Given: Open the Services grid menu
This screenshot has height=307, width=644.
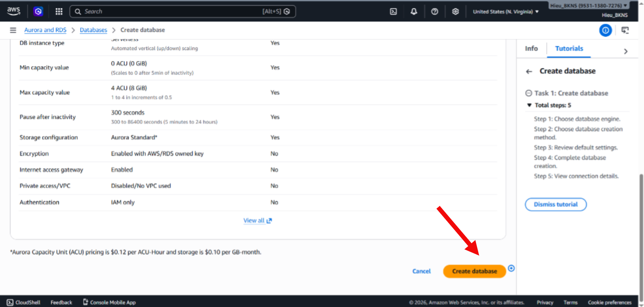Looking at the screenshot, I should tap(59, 11).
